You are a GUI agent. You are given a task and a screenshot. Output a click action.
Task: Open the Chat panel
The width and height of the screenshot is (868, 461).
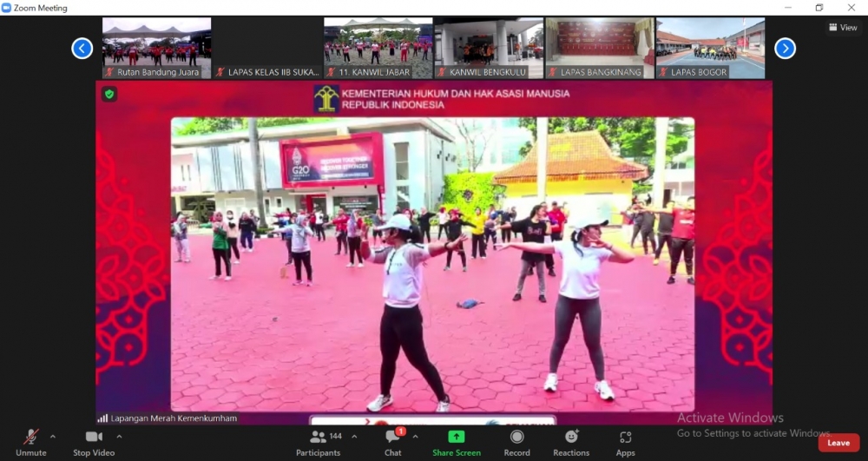tap(393, 443)
